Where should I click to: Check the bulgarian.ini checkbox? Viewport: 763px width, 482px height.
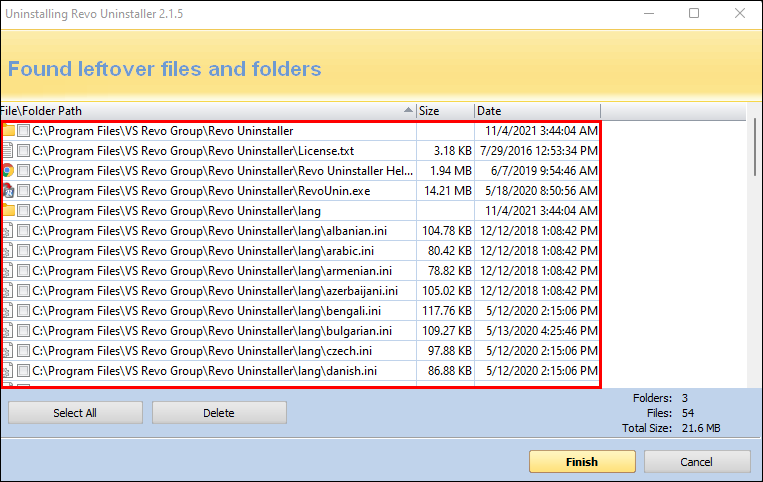click(23, 330)
